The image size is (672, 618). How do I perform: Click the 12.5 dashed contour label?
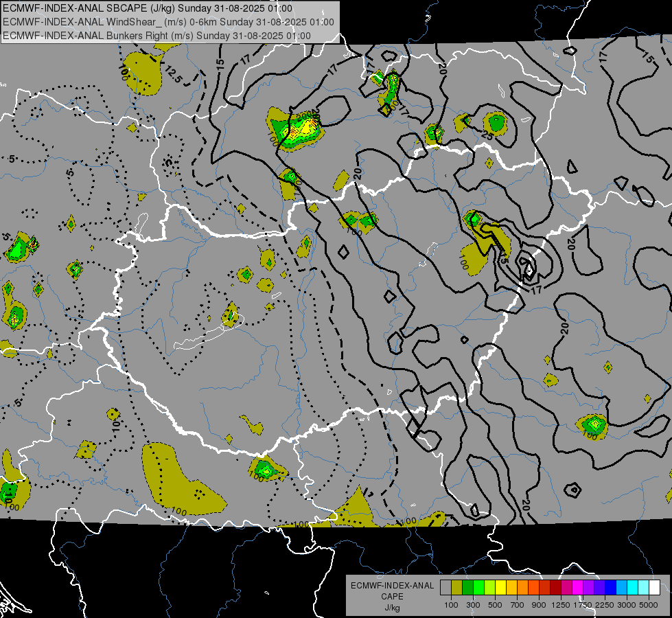[173, 73]
